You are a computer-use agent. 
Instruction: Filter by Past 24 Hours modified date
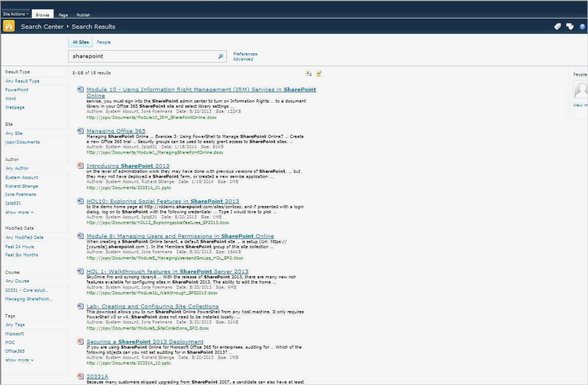pos(19,247)
